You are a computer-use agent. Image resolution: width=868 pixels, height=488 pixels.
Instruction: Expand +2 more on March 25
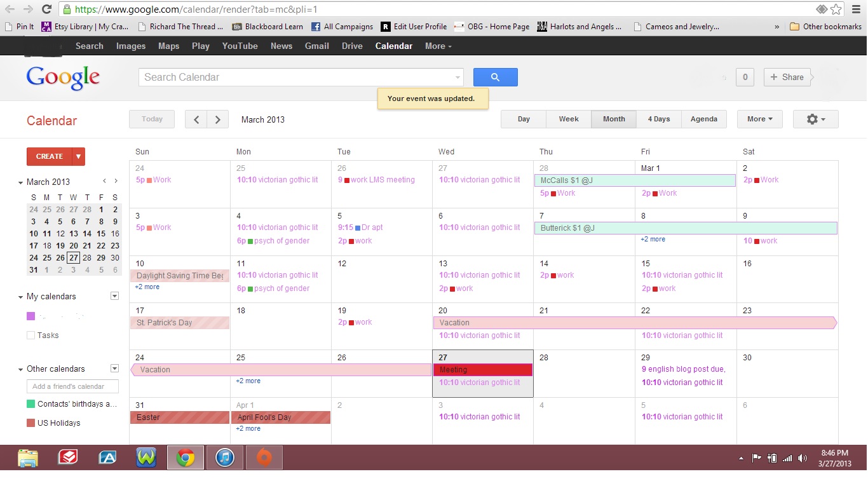coord(248,381)
